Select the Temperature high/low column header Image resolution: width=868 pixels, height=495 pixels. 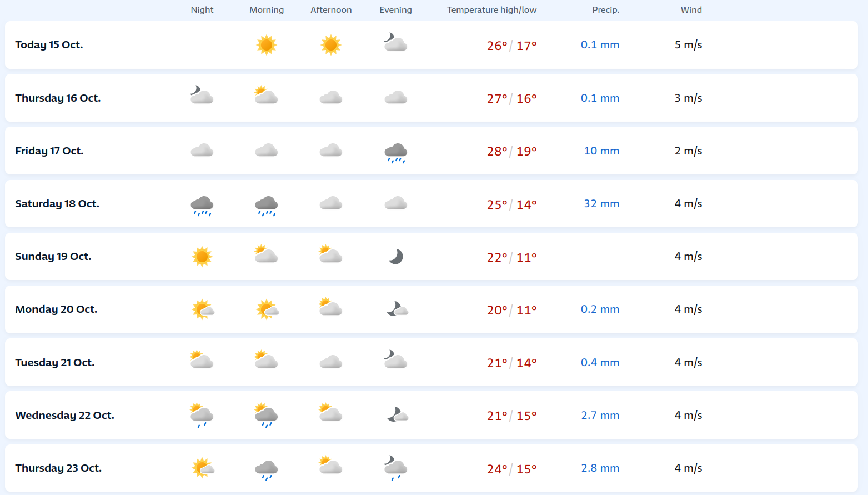491,10
